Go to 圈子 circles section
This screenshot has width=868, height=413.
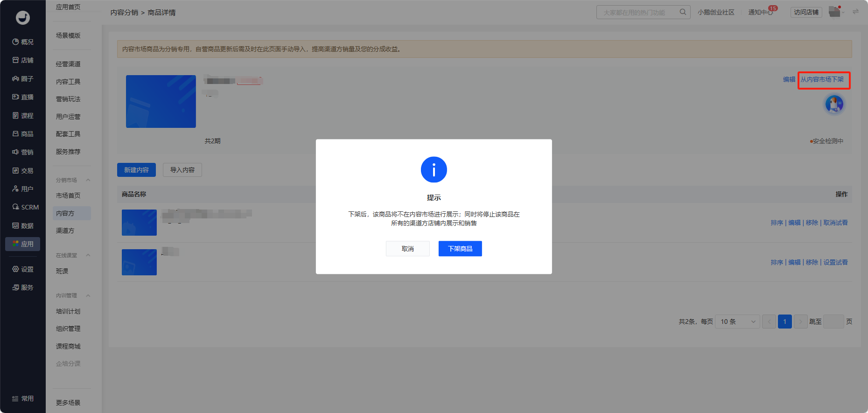click(x=23, y=79)
